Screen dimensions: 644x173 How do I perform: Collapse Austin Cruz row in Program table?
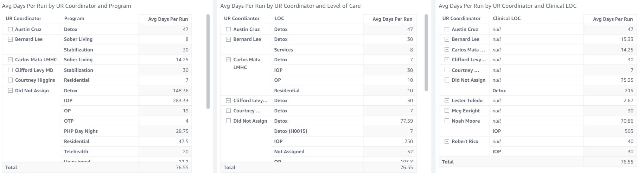click(x=10, y=29)
